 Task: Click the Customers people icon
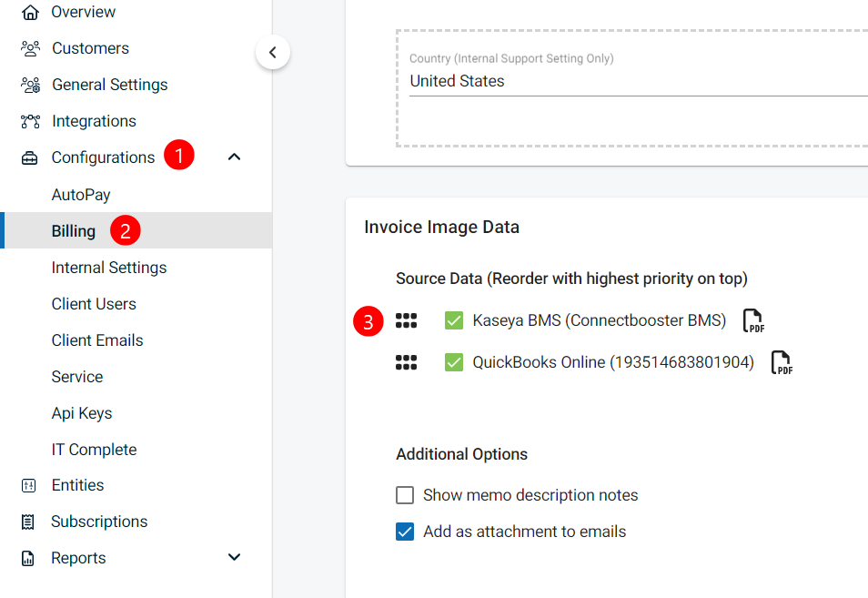tap(30, 48)
